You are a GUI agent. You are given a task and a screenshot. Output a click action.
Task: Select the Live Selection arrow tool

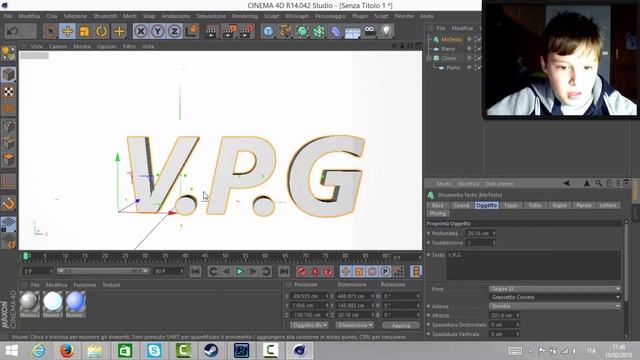pos(51,31)
